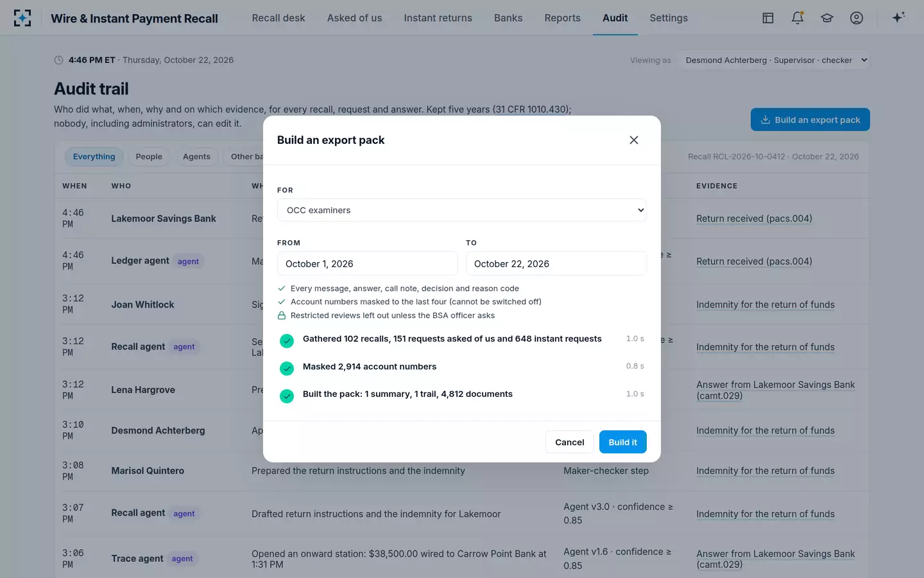This screenshot has height=578, width=924.
Task: Open the FOR dropdown showing OCC examiners
Action: [462, 210]
